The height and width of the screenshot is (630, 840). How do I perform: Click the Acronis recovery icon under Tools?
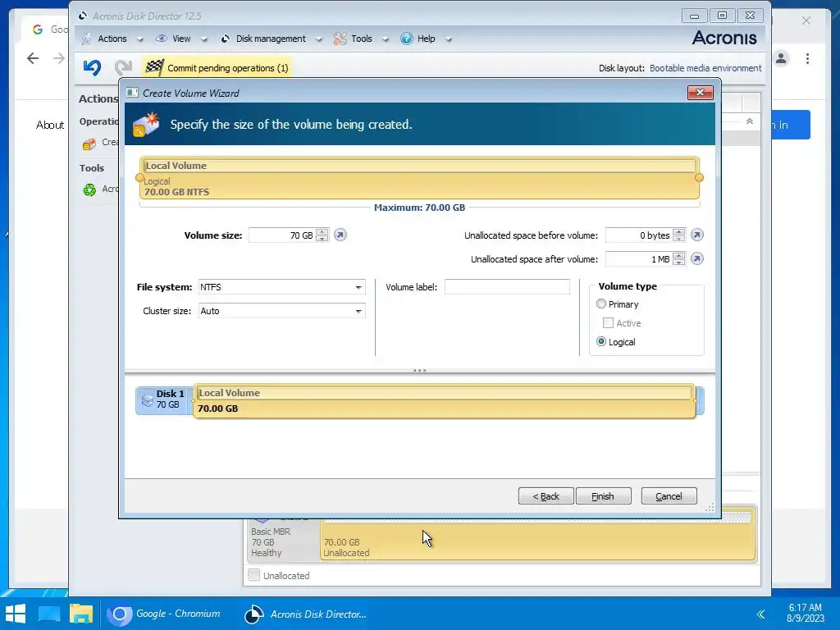coord(89,189)
